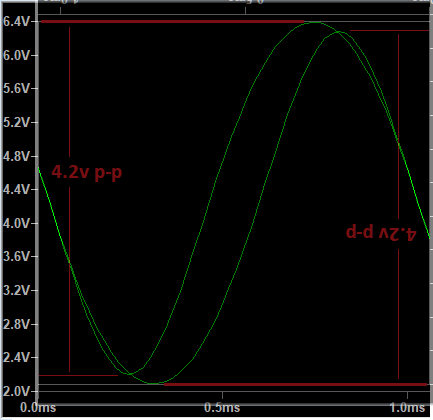Click the 1.0ms time axis label
433x420 pixels.
(407, 407)
